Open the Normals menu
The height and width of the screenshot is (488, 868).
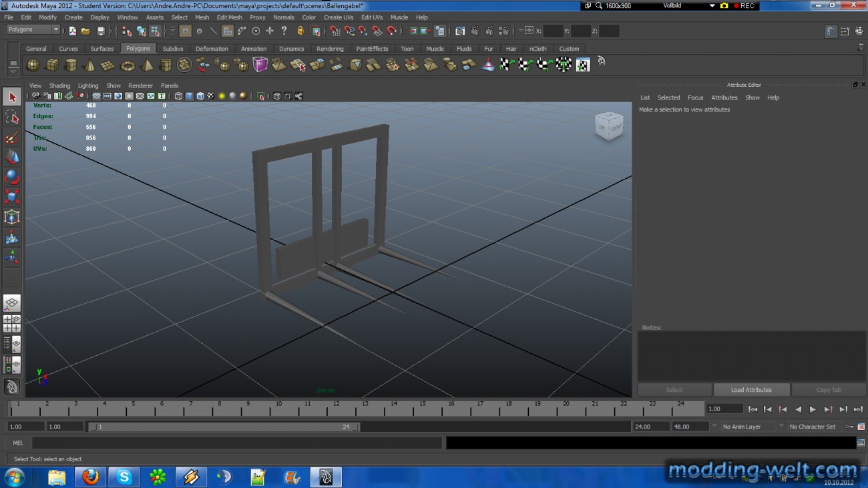(284, 17)
